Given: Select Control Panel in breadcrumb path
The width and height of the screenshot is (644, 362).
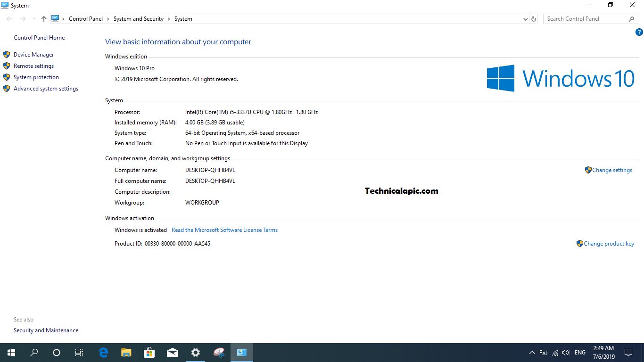Looking at the screenshot, I should pyautogui.click(x=86, y=19).
